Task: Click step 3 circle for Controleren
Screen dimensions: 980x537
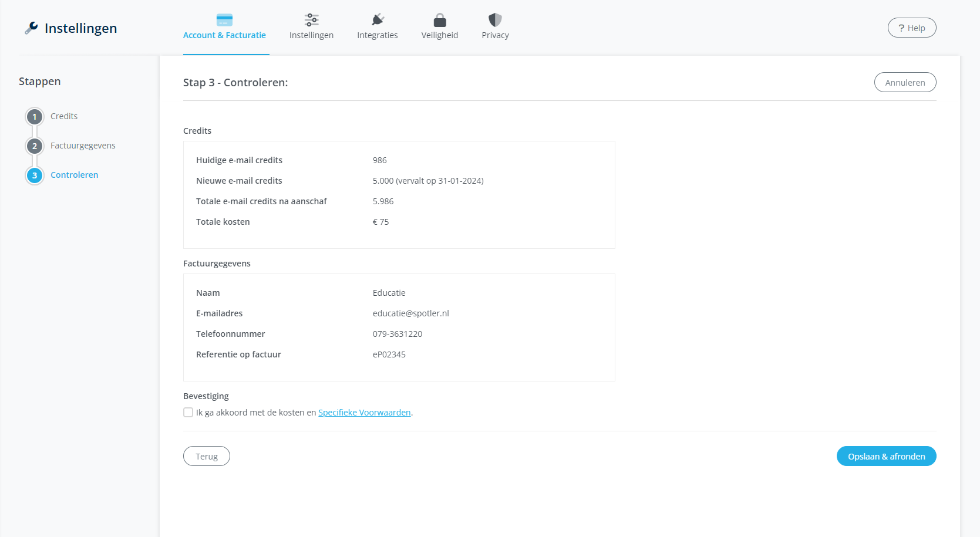Action: [x=35, y=175]
